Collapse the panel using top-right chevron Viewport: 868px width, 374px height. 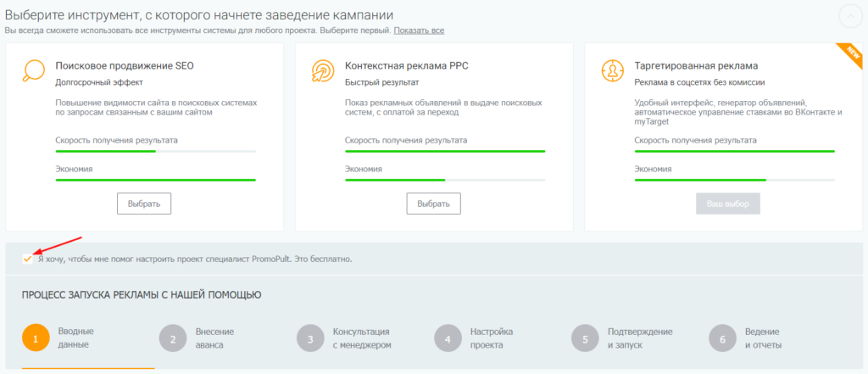click(x=849, y=17)
